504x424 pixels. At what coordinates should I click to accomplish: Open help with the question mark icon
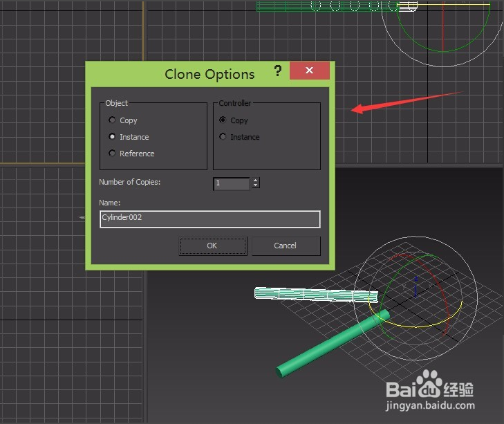point(278,71)
